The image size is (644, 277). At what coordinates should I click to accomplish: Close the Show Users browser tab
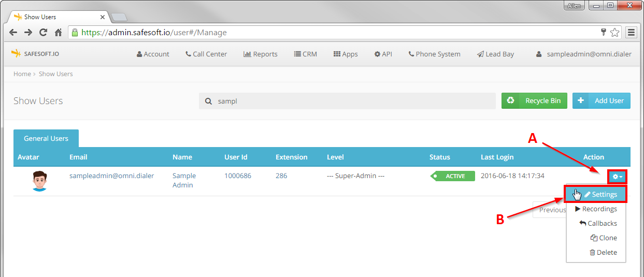point(102,17)
